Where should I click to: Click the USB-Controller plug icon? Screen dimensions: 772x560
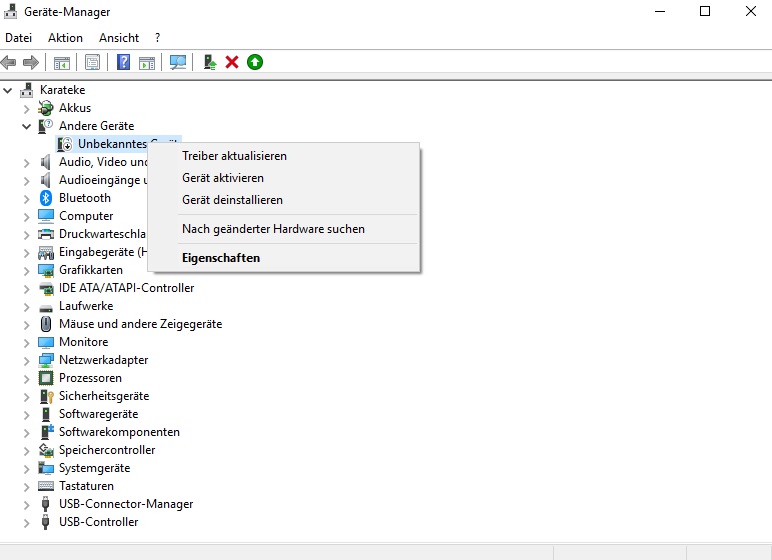pos(45,522)
